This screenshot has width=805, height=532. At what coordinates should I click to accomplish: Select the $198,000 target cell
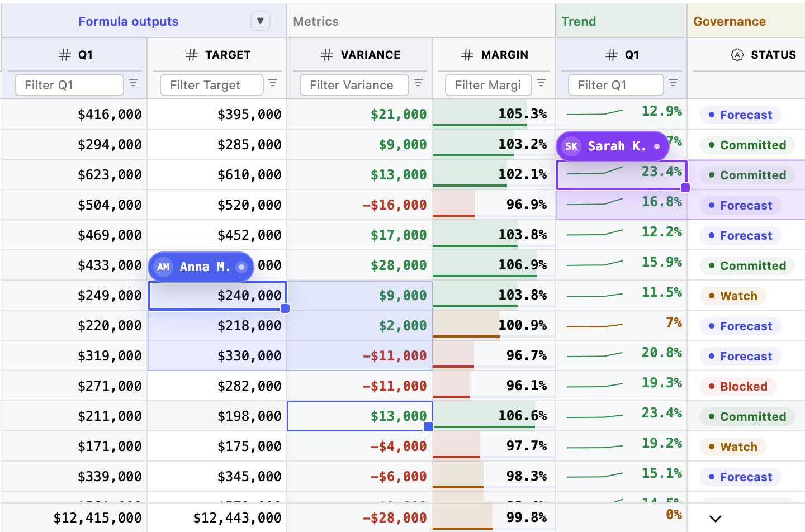217,416
